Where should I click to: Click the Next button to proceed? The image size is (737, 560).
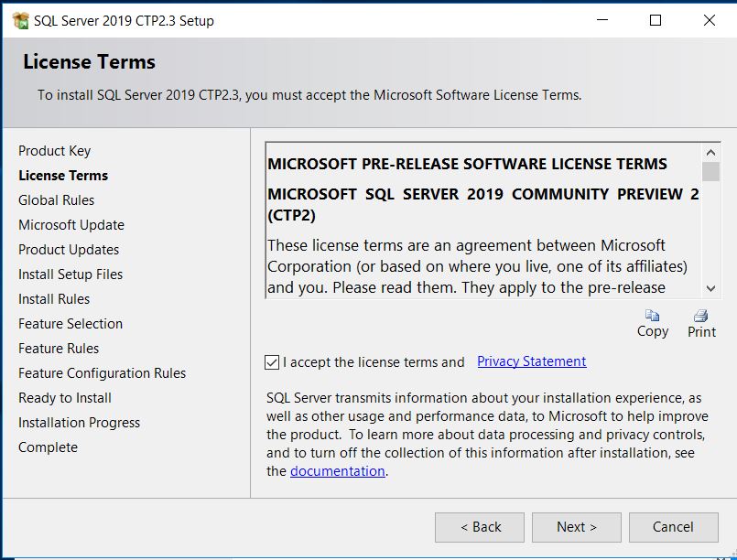click(576, 527)
